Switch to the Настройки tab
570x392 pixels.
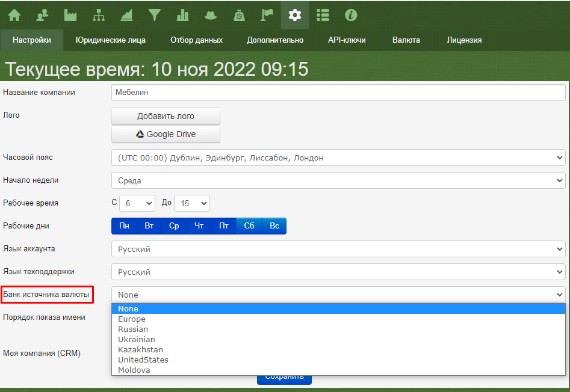point(32,40)
